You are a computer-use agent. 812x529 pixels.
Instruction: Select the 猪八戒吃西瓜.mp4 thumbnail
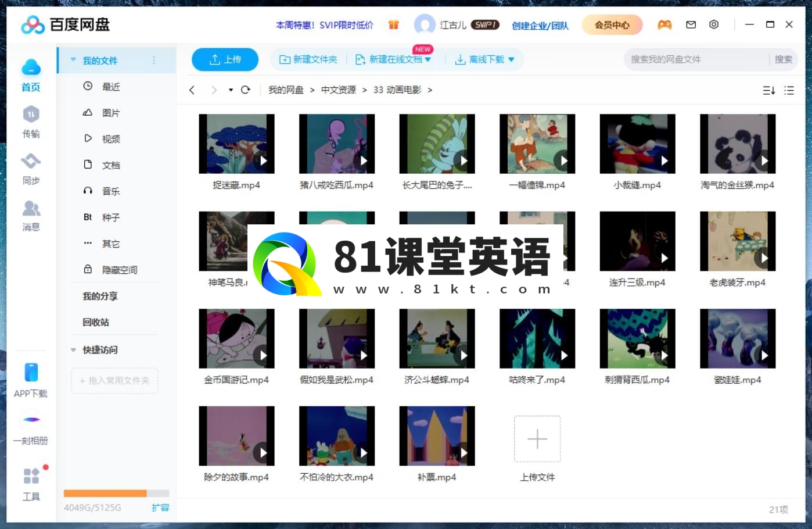pyautogui.click(x=337, y=144)
